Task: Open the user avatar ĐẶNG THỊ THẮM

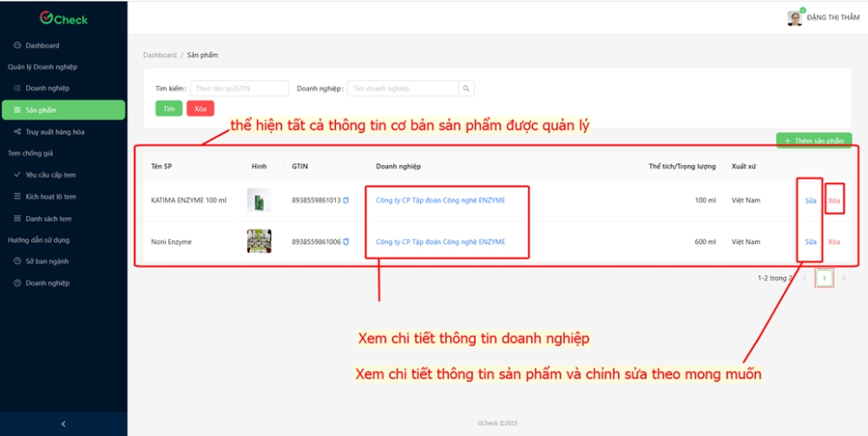Action: coord(795,17)
